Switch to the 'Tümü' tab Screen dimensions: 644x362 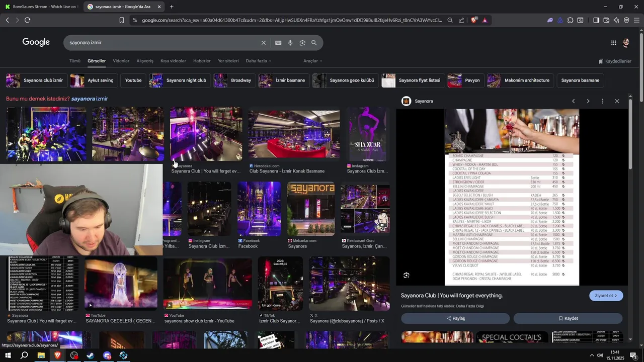pyautogui.click(x=75, y=61)
